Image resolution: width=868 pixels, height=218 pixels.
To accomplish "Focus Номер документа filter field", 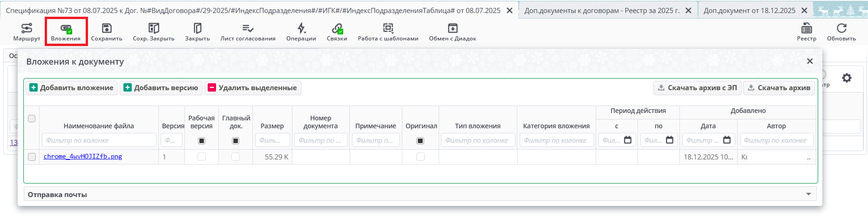I will point(321,140).
